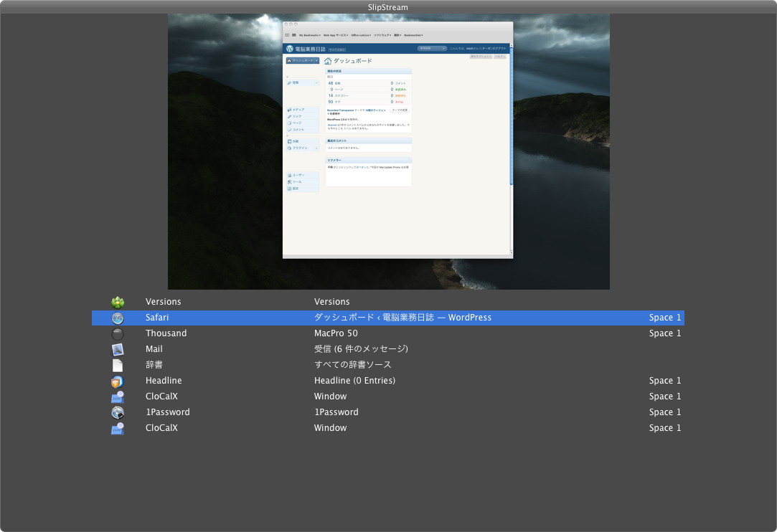Click the Safari compass icon
The image size is (777, 532).
click(118, 318)
